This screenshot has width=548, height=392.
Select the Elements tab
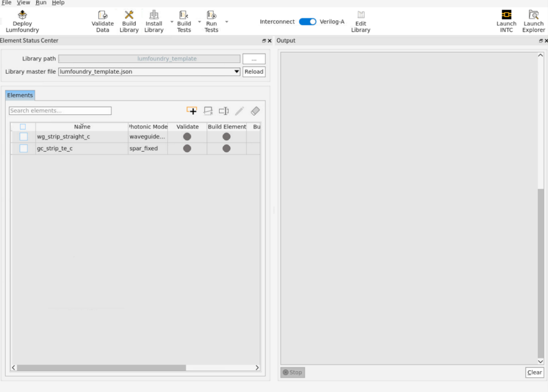click(20, 95)
